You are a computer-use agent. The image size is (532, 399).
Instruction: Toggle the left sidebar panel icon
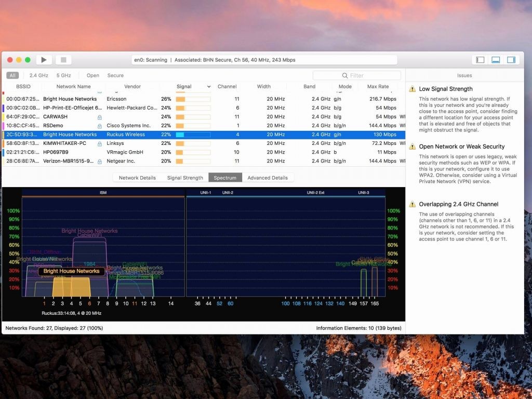(x=480, y=60)
